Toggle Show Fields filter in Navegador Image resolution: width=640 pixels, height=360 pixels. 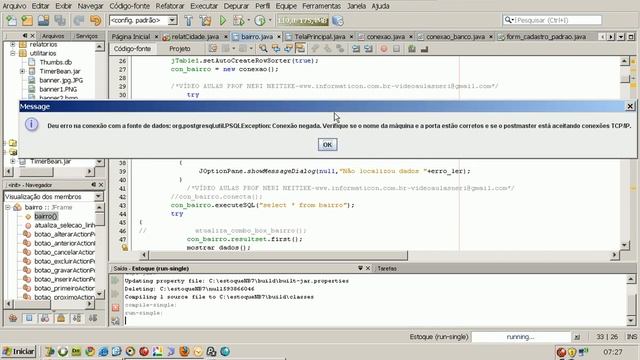[x=29, y=318]
